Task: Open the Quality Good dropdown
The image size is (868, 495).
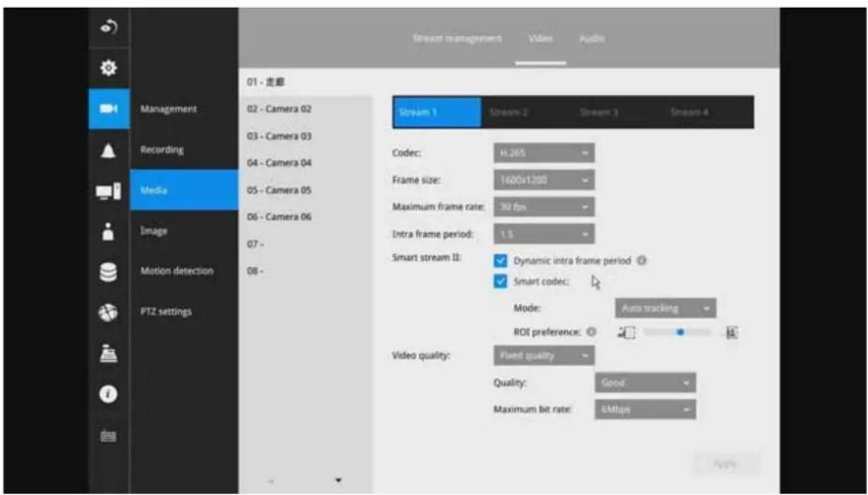Action: click(x=646, y=383)
